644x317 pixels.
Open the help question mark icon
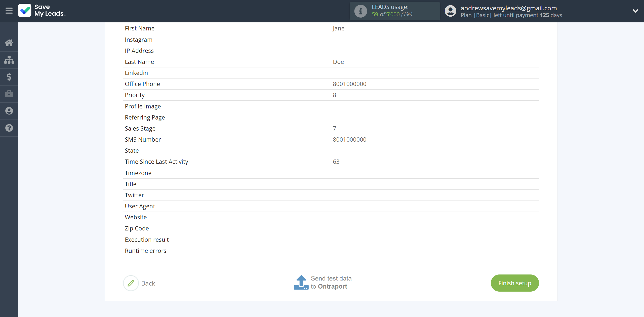click(x=9, y=128)
